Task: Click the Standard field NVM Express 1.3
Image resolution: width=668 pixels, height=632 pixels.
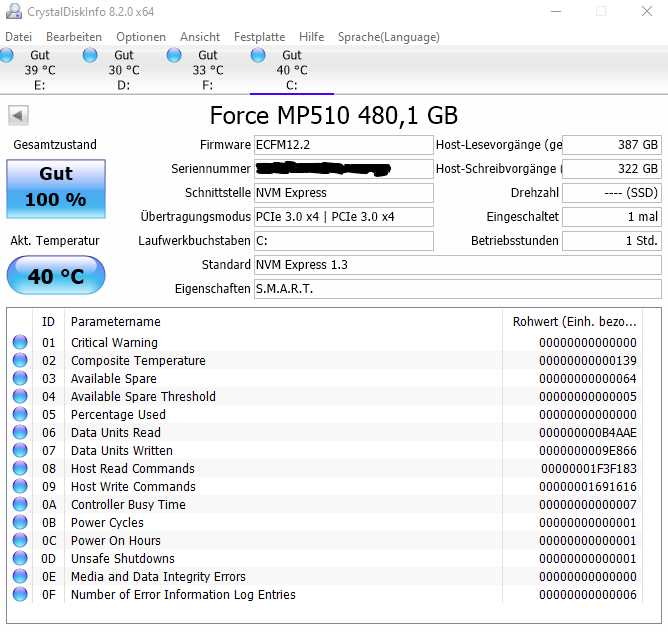Action: coord(458,265)
